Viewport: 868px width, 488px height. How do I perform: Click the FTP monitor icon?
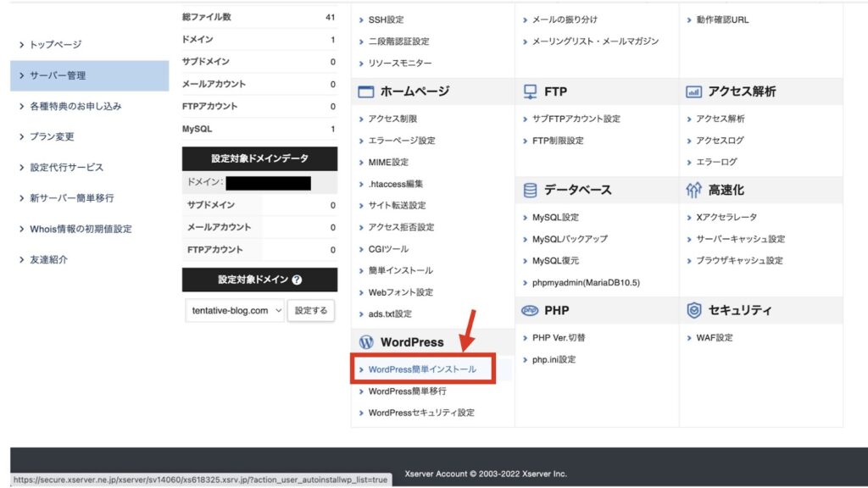coord(530,91)
